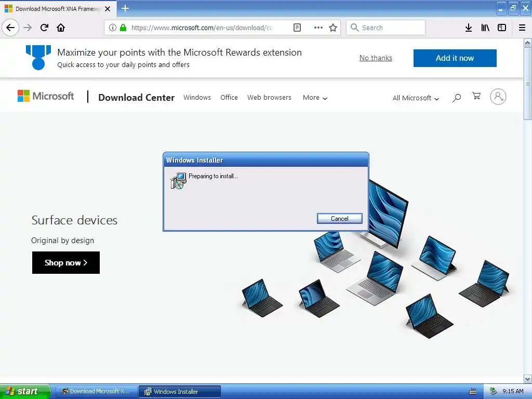The height and width of the screenshot is (399, 532).
Task: Expand the All Microsoft dropdown
Action: pos(416,98)
